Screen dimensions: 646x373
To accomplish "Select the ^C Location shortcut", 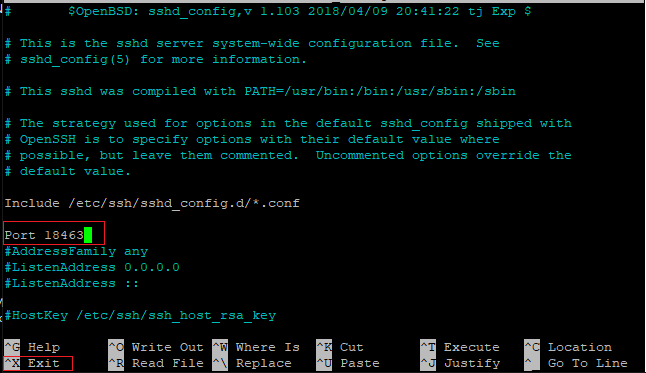I will tap(568, 347).
